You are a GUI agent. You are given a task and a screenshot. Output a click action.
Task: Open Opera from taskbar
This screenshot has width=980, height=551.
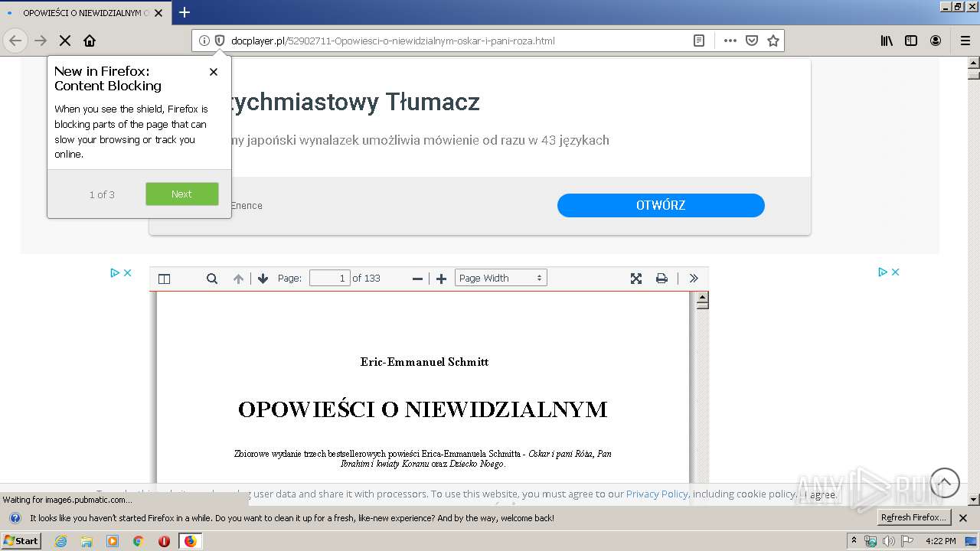pos(164,541)
